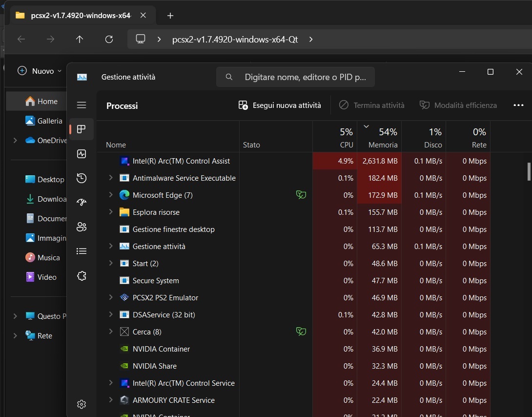Expand the Start (2) process group
The height and width of the screenshot is (417, 532).
pyautogui.click(x=111, y=263)
